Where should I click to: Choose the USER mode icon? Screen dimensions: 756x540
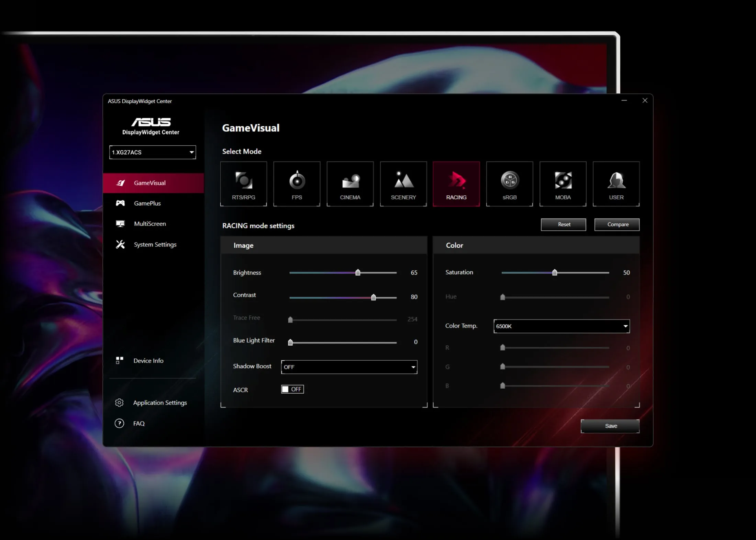616,184
